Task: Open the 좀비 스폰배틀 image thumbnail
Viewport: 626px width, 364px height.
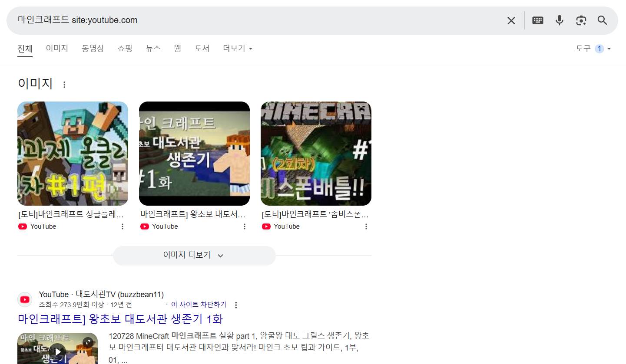Action: point(316,154)
